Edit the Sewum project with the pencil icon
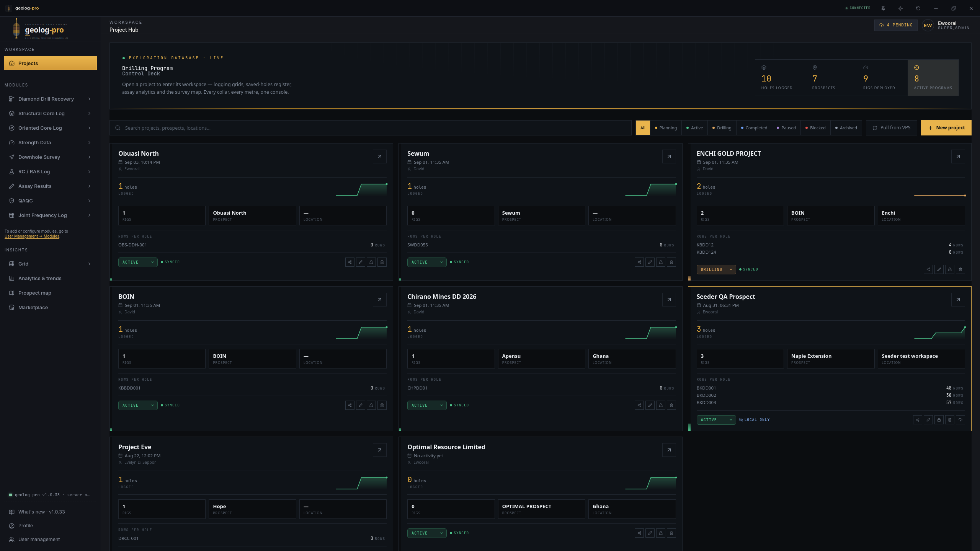This screenshot has width=980, height=551. click(x=650, y=262)
